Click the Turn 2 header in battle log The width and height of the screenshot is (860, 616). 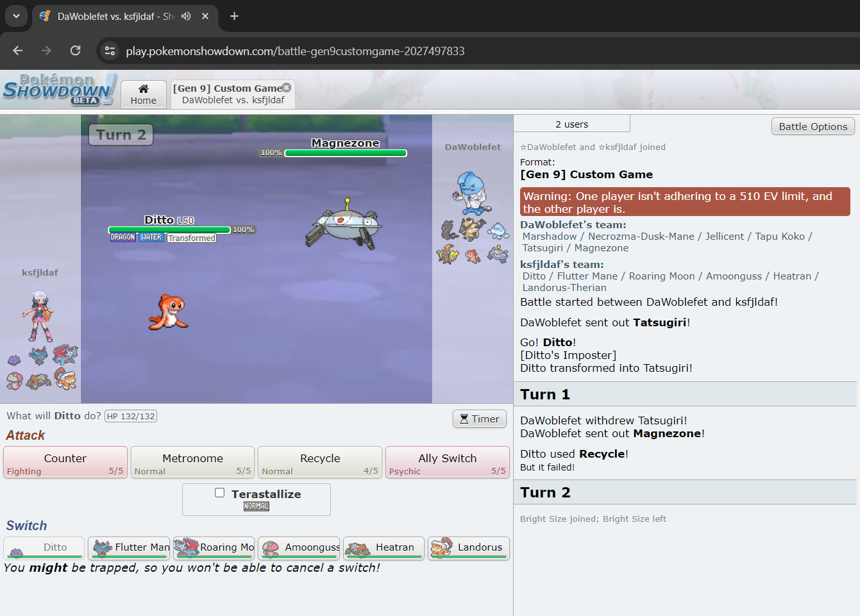click(686, 492)
